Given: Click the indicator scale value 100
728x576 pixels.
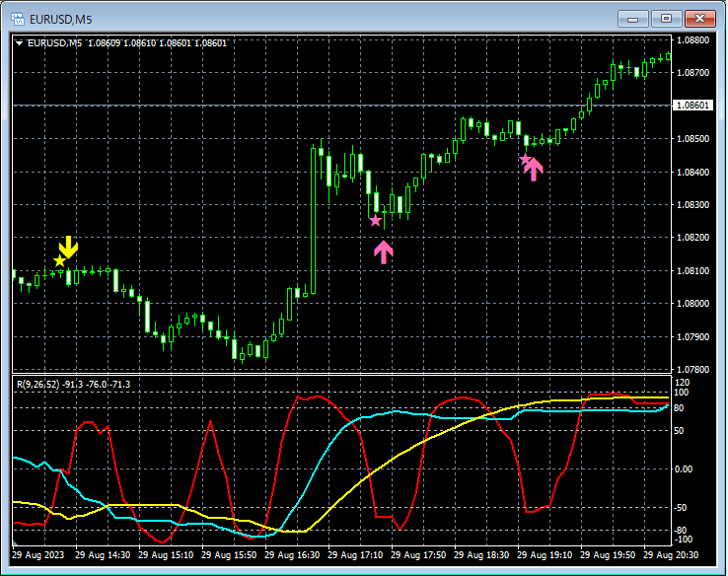Looking at the screenshot, I should point(681,393).
